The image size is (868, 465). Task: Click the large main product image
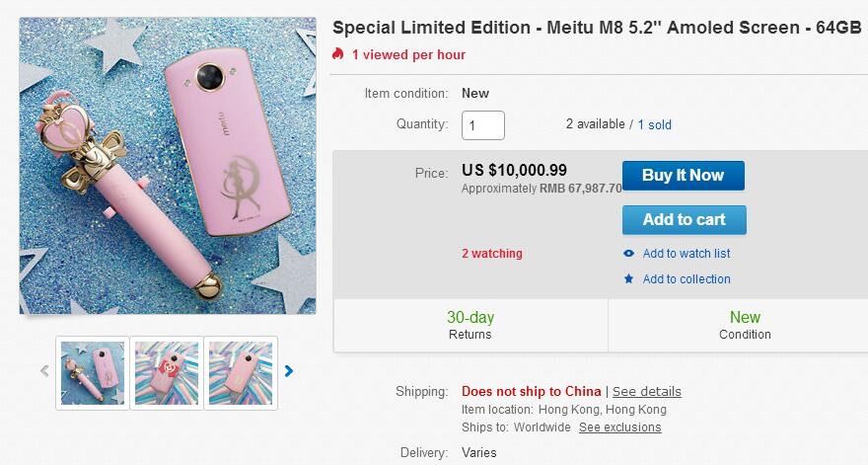(168, 166)
